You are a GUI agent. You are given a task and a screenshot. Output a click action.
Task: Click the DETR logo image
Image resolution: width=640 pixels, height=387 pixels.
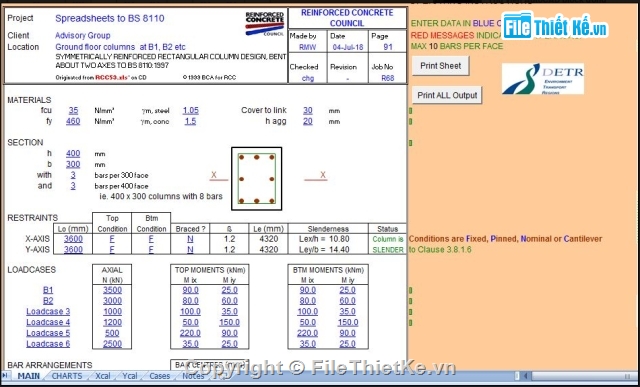pos(542,79)
